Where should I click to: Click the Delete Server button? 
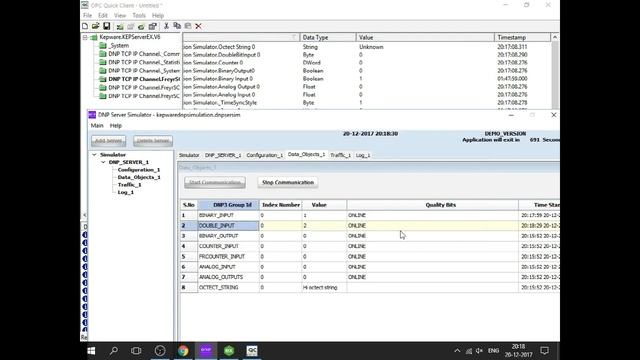click(x=153, y=141)
